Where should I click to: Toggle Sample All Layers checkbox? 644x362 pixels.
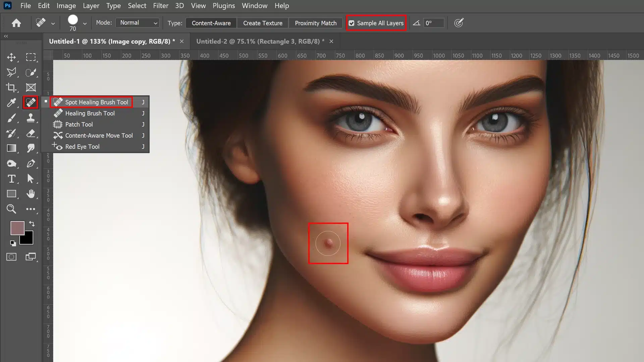352,23
